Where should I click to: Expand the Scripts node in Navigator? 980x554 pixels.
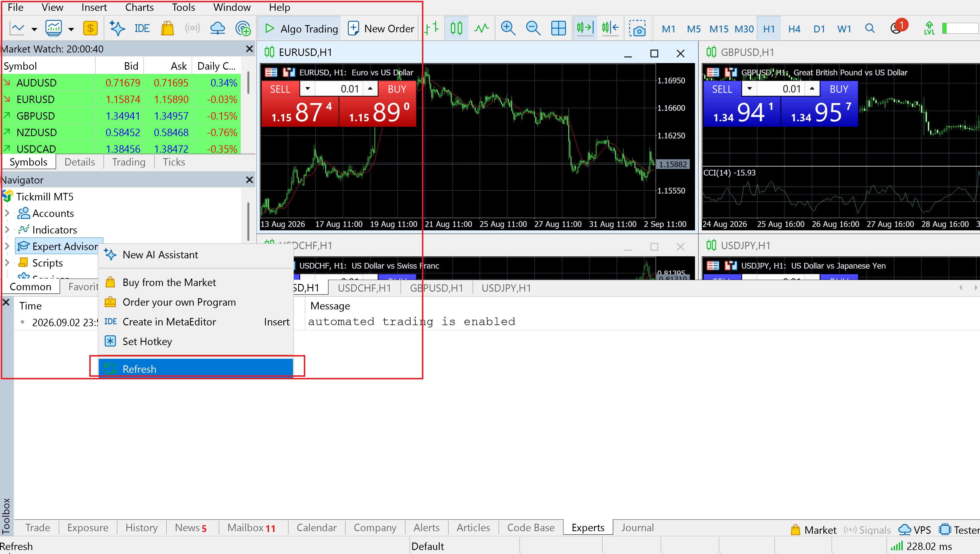[x=7, y=263]
